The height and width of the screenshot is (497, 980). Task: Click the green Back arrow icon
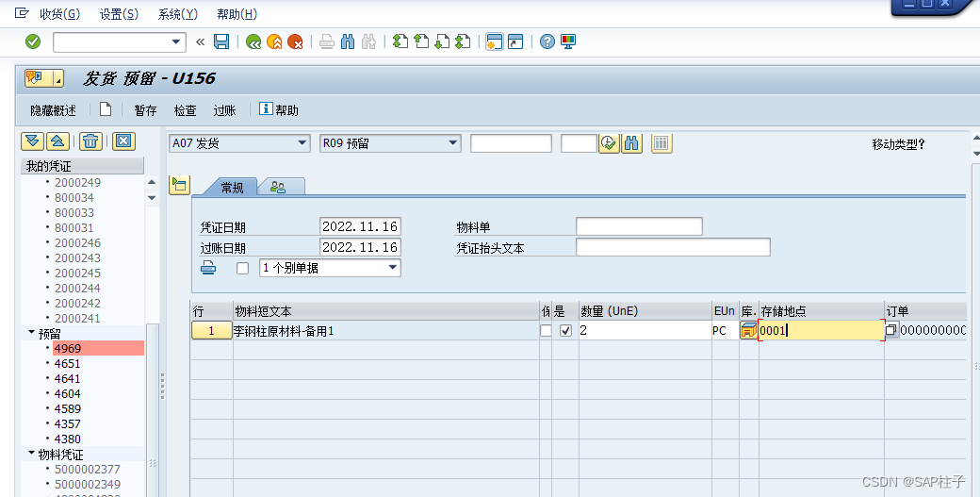(253, 41)
